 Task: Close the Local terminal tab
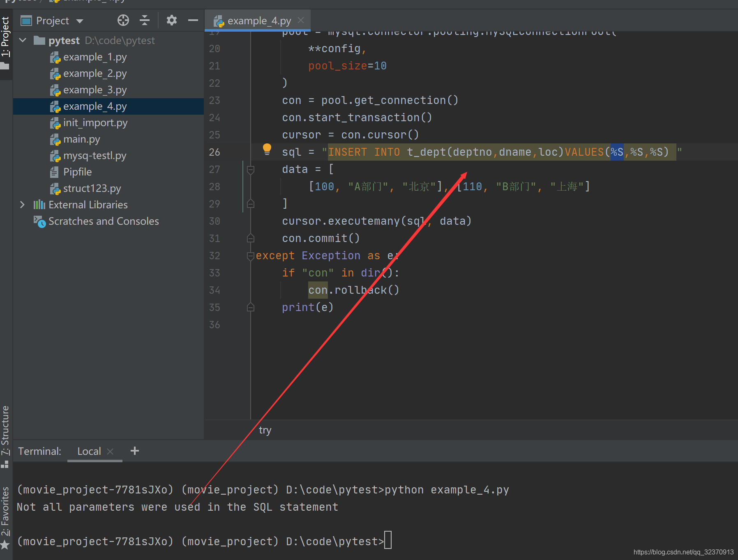tap(110, 451)
